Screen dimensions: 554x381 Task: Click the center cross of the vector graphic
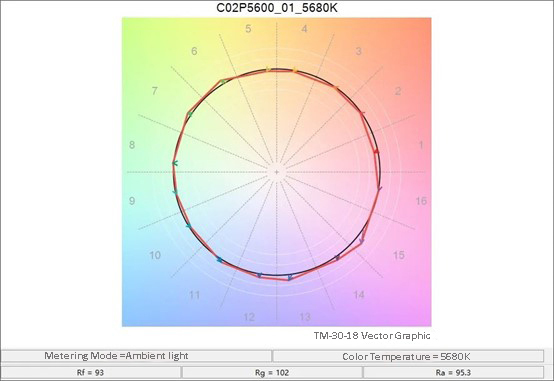coord(277,172)
